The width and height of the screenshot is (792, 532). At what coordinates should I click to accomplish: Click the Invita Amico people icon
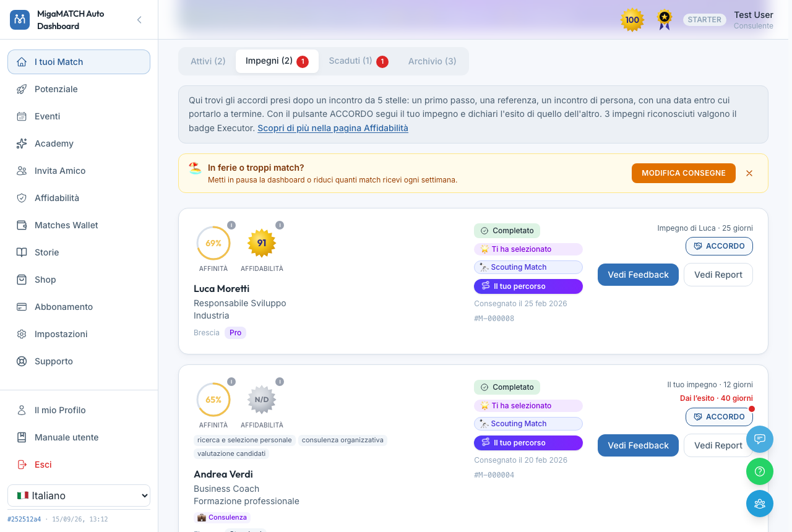[x=22, y=171]
